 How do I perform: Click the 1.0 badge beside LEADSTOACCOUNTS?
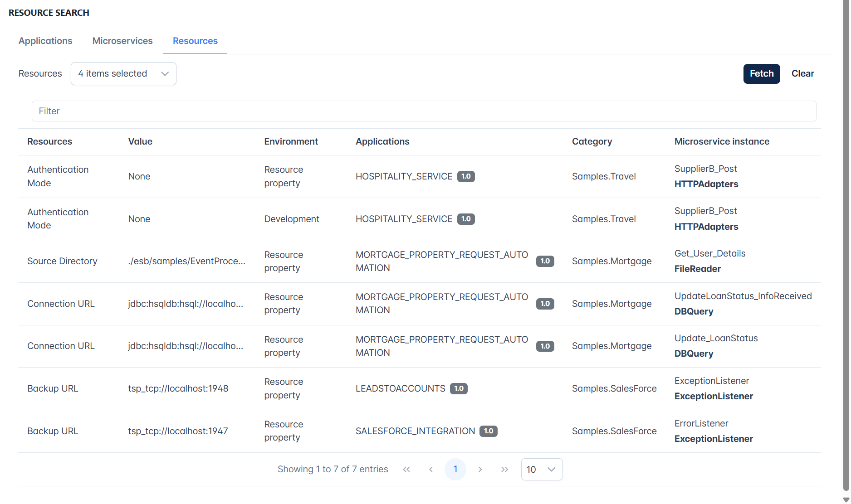(x=459, y=388)
